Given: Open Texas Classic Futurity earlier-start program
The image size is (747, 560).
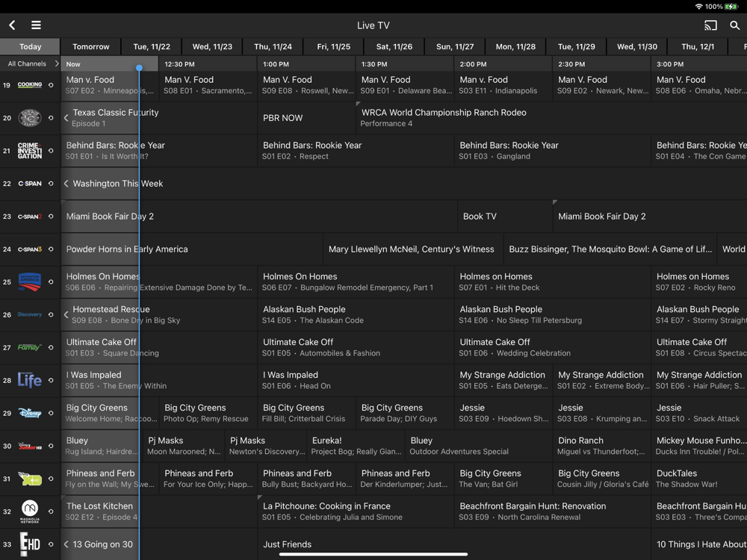Looking at the screenshot, I should click(159, 118).
